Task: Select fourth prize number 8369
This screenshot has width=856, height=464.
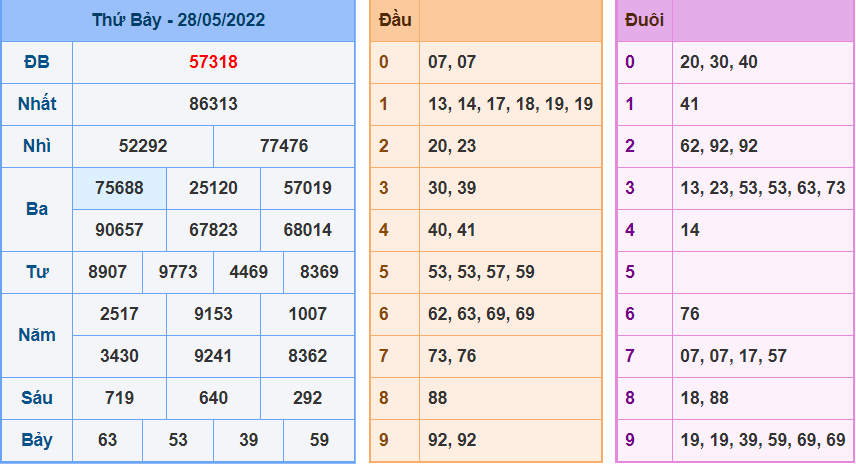Action: coord(319,272)
